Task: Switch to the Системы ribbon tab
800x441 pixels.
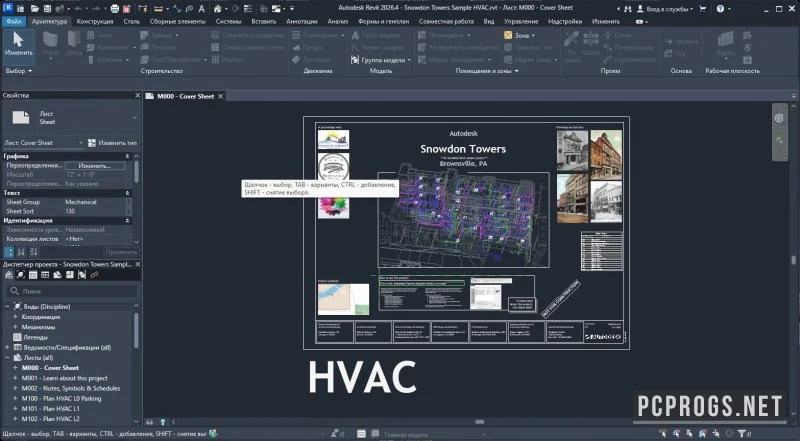Action: 228,21
